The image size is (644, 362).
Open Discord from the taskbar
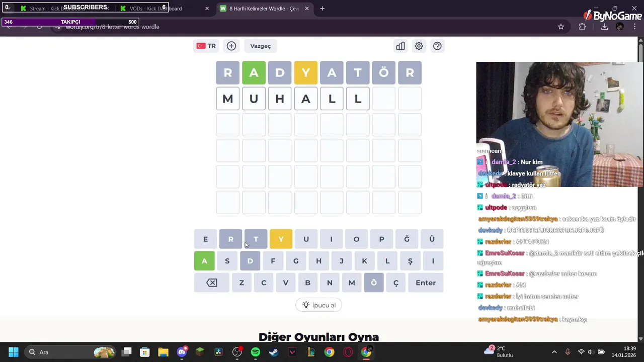(x=182, y=352)
